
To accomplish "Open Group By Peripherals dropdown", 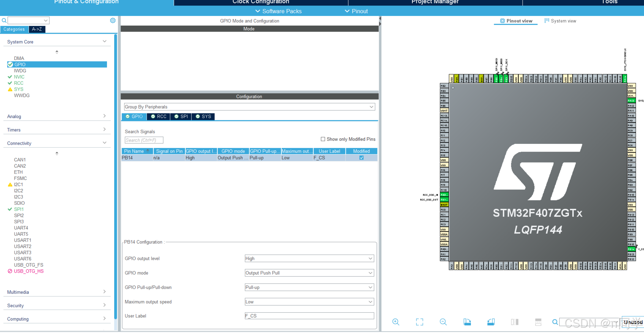I will [x=249, y=107].
